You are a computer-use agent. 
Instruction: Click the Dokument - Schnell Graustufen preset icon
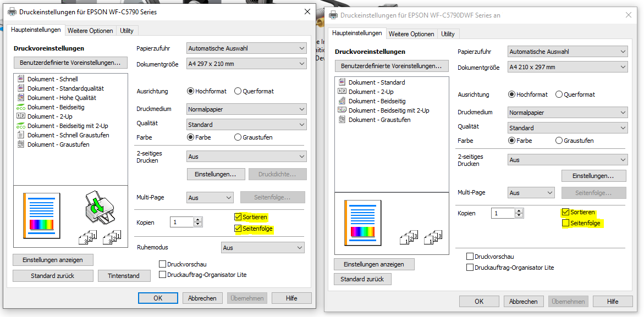pyautogui.click(x=21, y=135)
